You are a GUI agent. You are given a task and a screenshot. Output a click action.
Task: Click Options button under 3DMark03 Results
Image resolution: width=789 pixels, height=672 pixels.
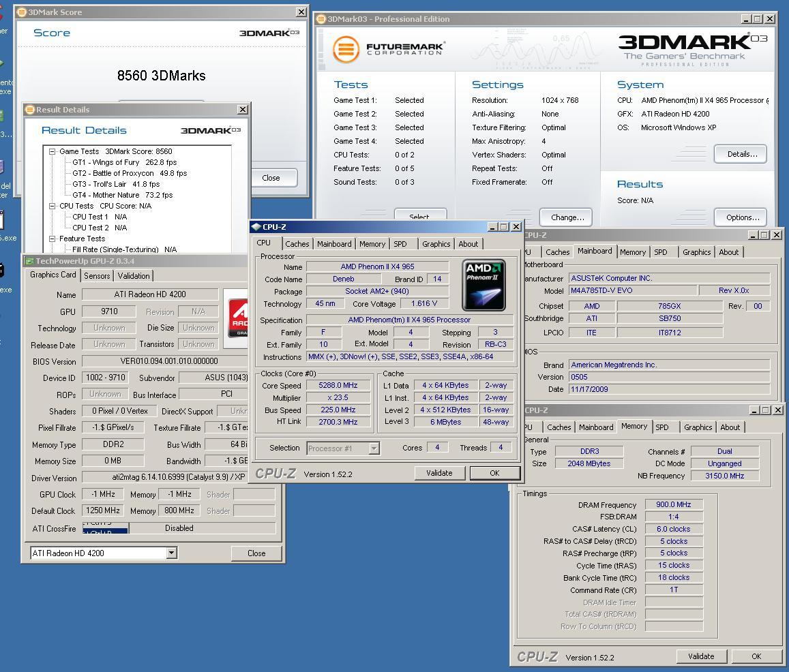coord(742,217)
